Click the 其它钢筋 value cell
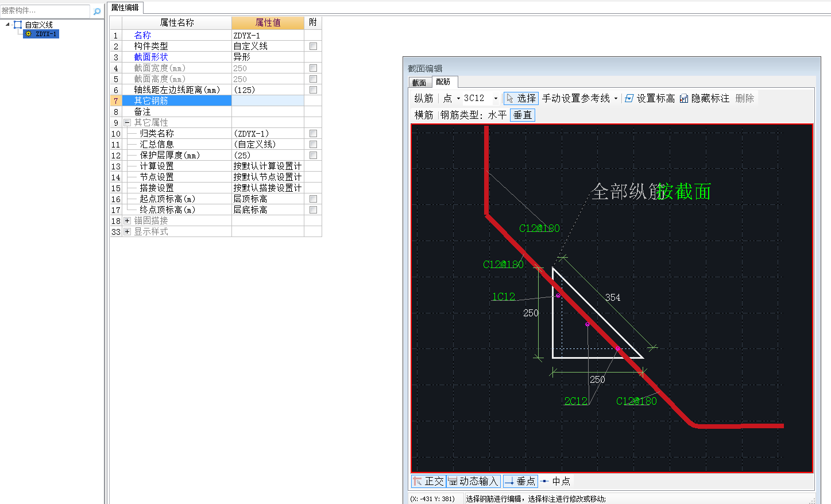Viewport: 831px width, 504px height. [268, 100]
